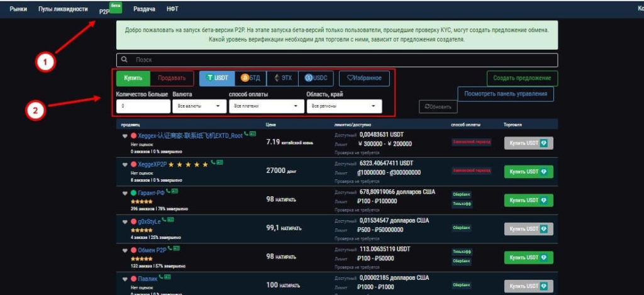
Task: Switch to Купить (buy) mode
Action: pos(133,78)
